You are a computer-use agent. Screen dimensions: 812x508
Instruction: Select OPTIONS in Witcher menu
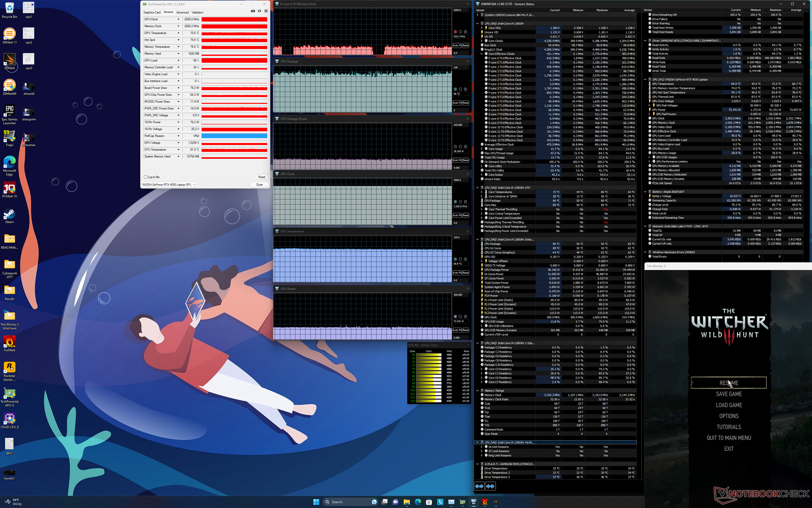729,416
